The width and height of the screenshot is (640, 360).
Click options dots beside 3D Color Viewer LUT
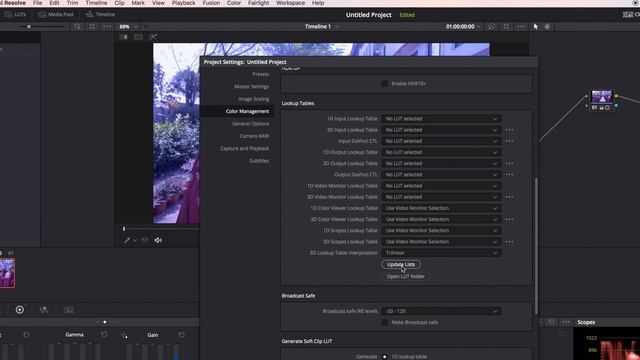(x=509, y=219)
